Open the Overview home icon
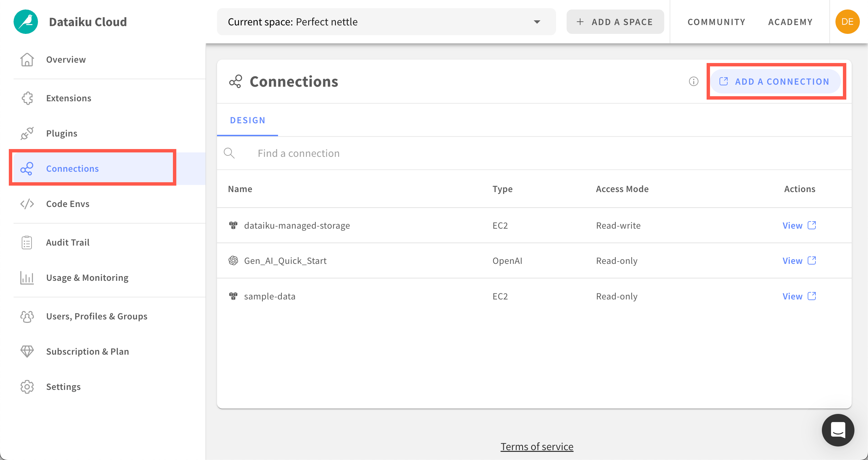Viewport: 868px width, 460px height. (27, 59)
